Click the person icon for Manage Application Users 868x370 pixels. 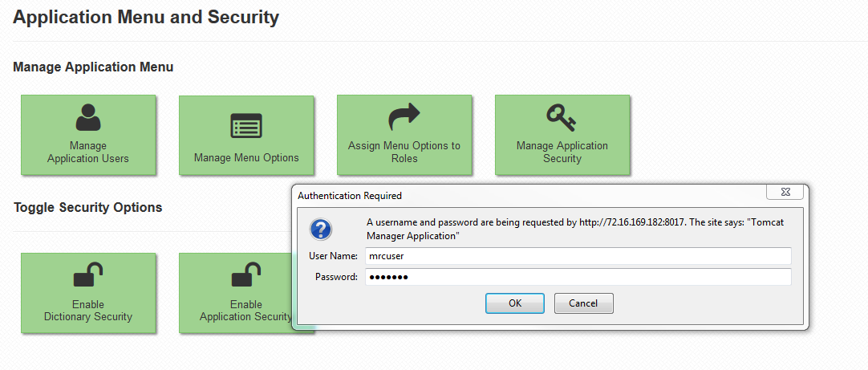pyautogui.click(x=88, y=118)
